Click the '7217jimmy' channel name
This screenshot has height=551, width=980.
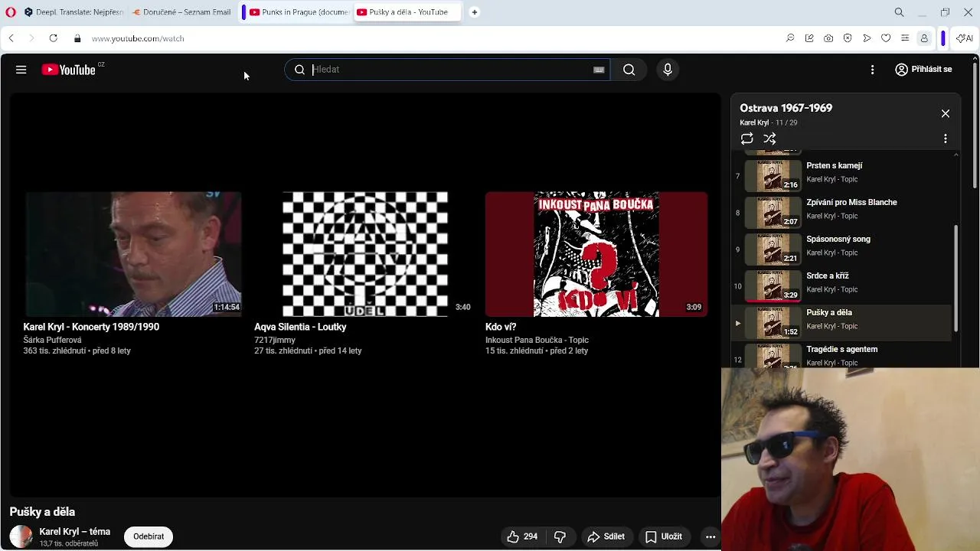click(275, 340)
